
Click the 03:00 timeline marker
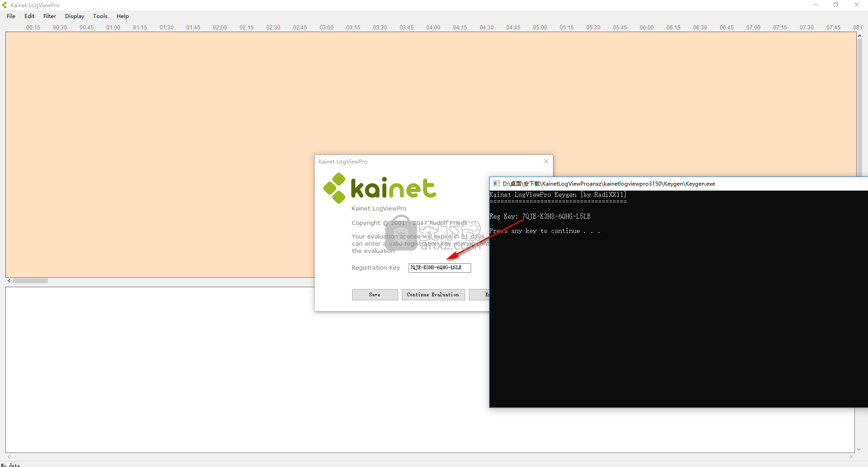(326, 28)
